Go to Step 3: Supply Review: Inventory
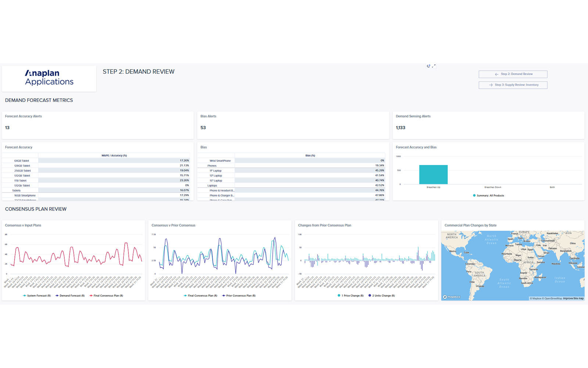This screenshot has width=588, height=368. [513, 85]
